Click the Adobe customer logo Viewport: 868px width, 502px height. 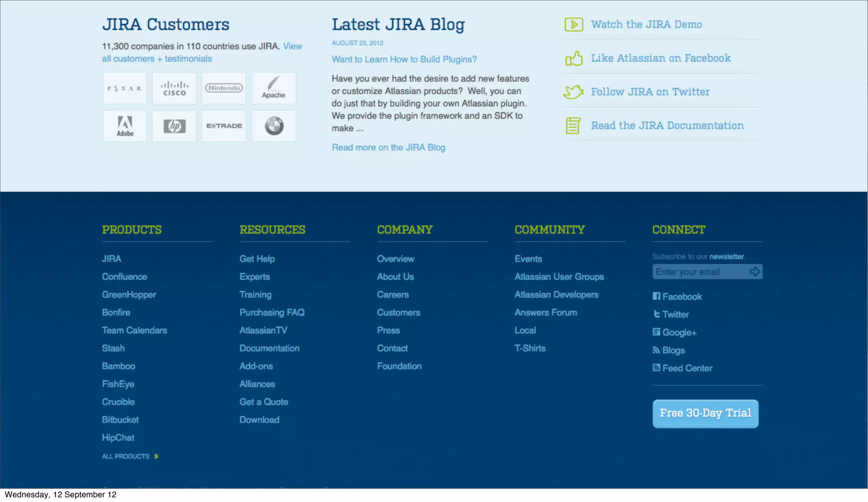tap(125, 126)
